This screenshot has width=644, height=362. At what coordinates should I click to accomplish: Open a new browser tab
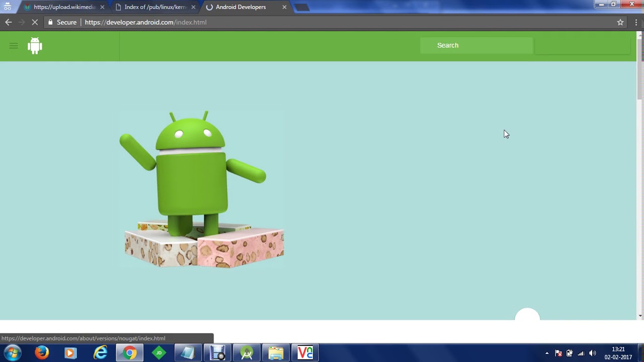point(301,8)
